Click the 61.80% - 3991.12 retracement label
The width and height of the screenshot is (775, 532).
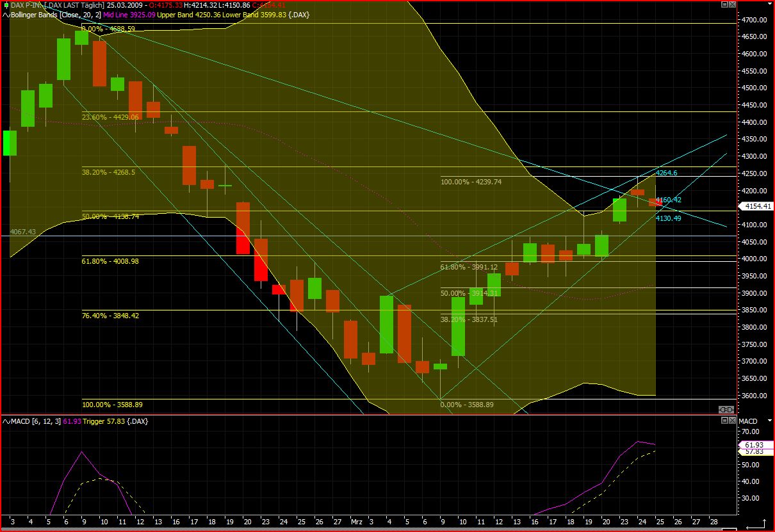(469, 267)
